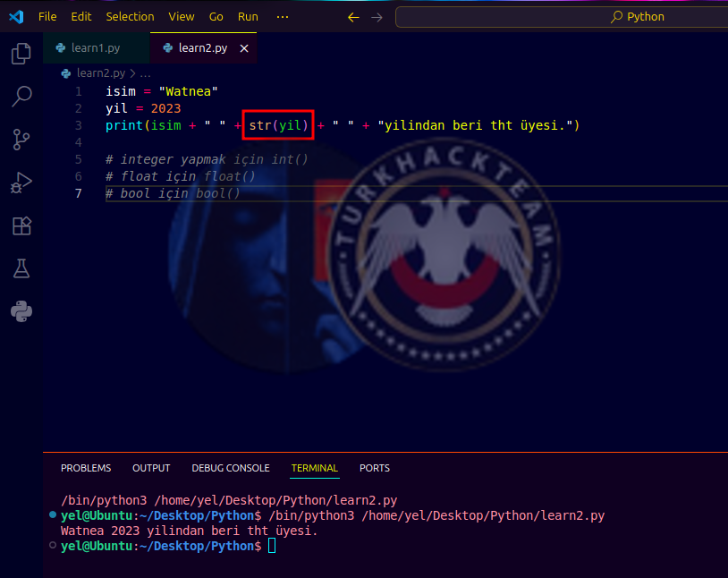Open the Explorer view in activity bar
The height and width of the screenshot is (578, 728).
21,54
